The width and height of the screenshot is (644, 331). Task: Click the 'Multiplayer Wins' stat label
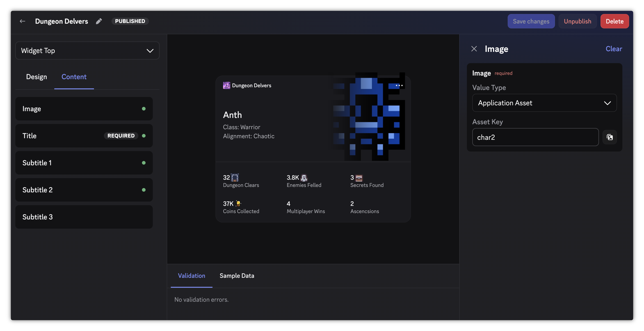(x=306, y=211)
